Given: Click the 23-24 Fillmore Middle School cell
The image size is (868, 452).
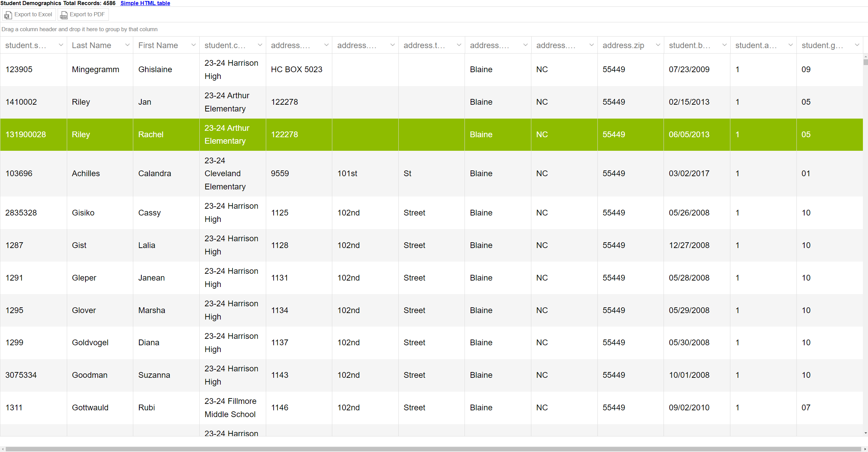Looking at the screenshot, I should point(233,408).
